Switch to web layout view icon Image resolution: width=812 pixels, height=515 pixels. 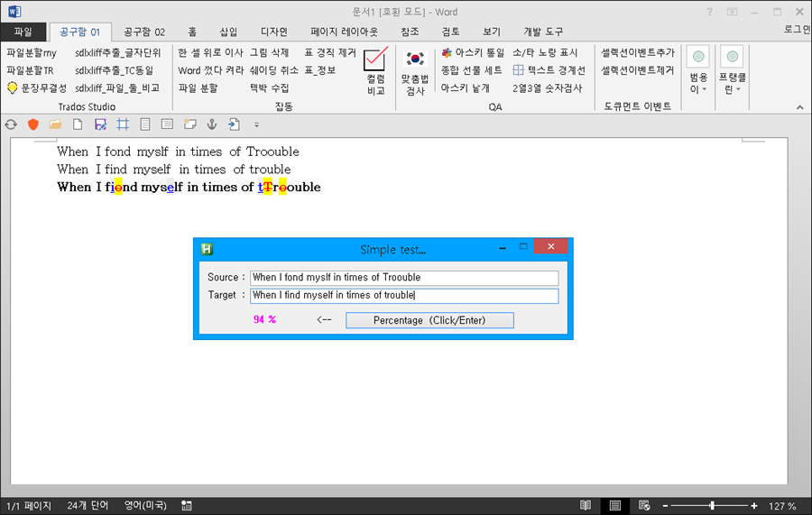[644, 505]
